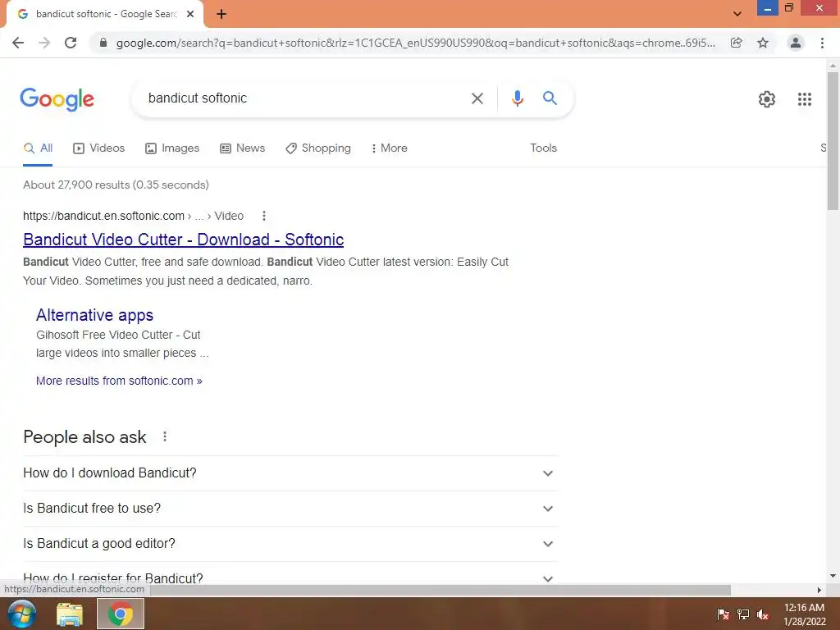Image resolution: width=840 pixels, height=630 pixels.
Task: Open Chrome three-dot menu
Action: 822,43
